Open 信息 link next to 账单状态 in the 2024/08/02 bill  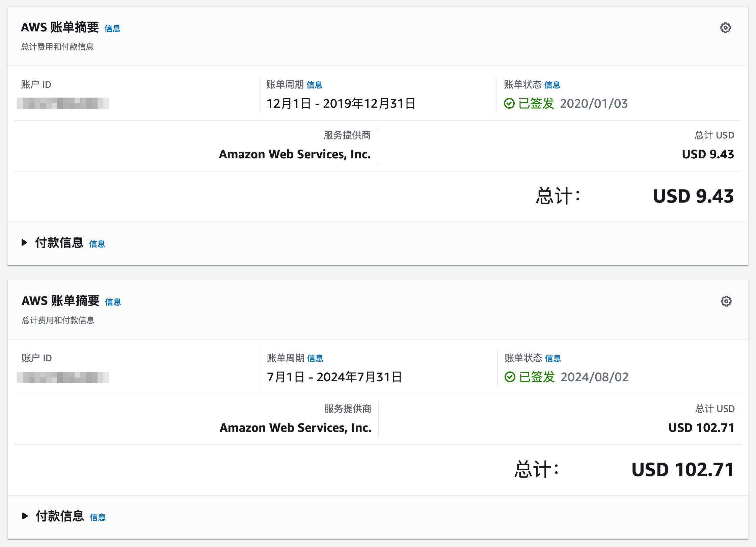(x=553, y=358)
